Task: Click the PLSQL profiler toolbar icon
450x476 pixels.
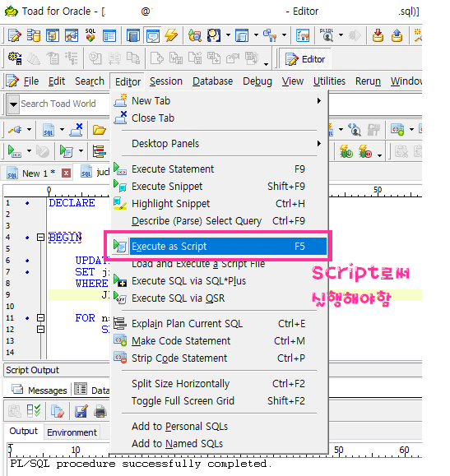Action: pyautogui.click(x=327, y=35)
